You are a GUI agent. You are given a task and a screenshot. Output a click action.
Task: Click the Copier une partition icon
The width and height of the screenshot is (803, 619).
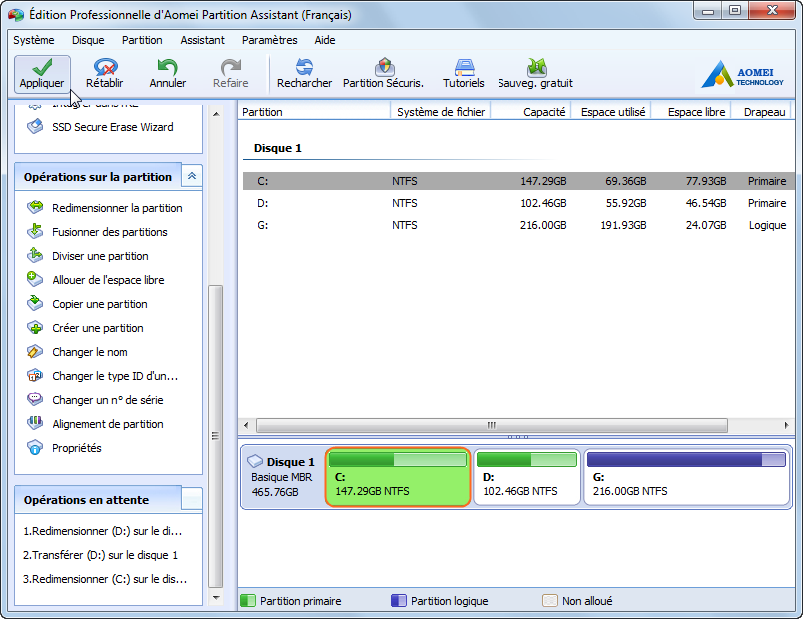[x=35, y=304]
